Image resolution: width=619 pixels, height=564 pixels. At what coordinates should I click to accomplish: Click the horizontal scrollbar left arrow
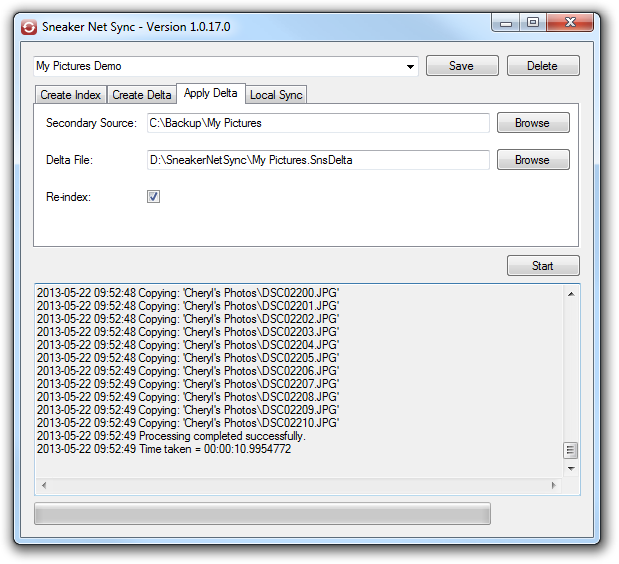click(x=44, y=485)
